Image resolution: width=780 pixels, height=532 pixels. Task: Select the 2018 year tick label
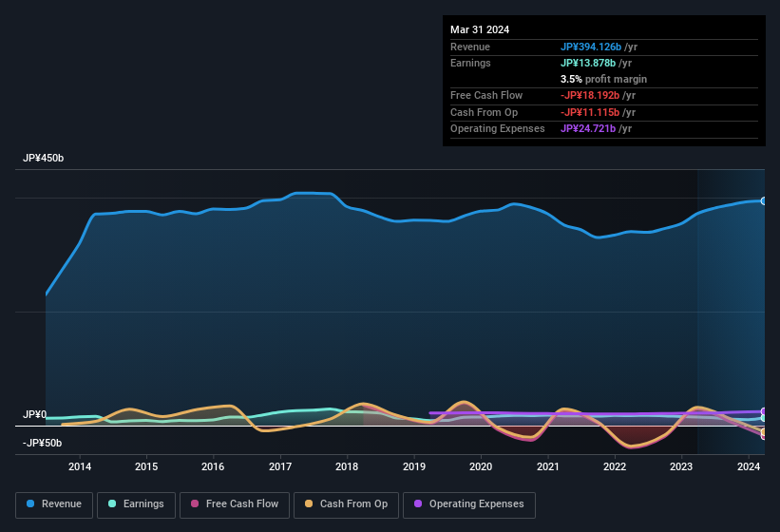tap(347, 466)
